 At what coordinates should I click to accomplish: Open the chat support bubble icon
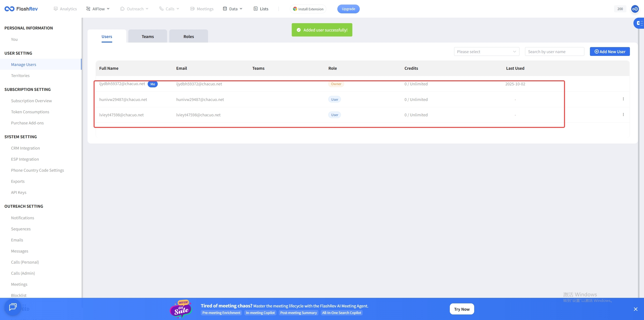click(13, 307)
